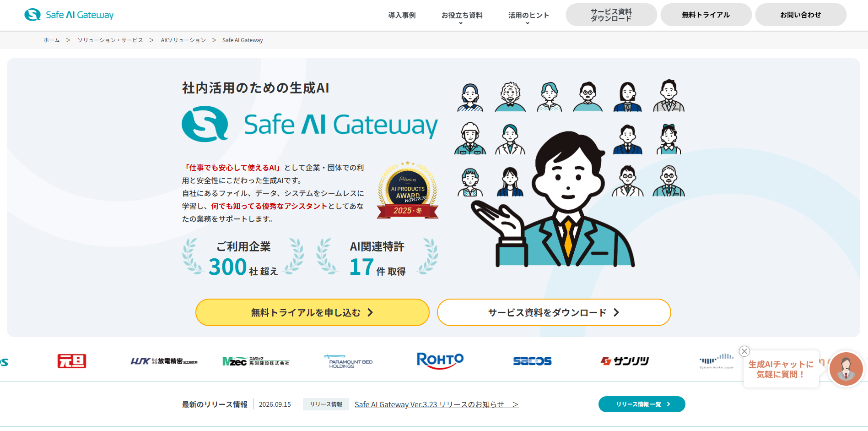The height and width of the screenshot is (431, 868).
Task: Click the System Works Japan logo
Action: 717,361
